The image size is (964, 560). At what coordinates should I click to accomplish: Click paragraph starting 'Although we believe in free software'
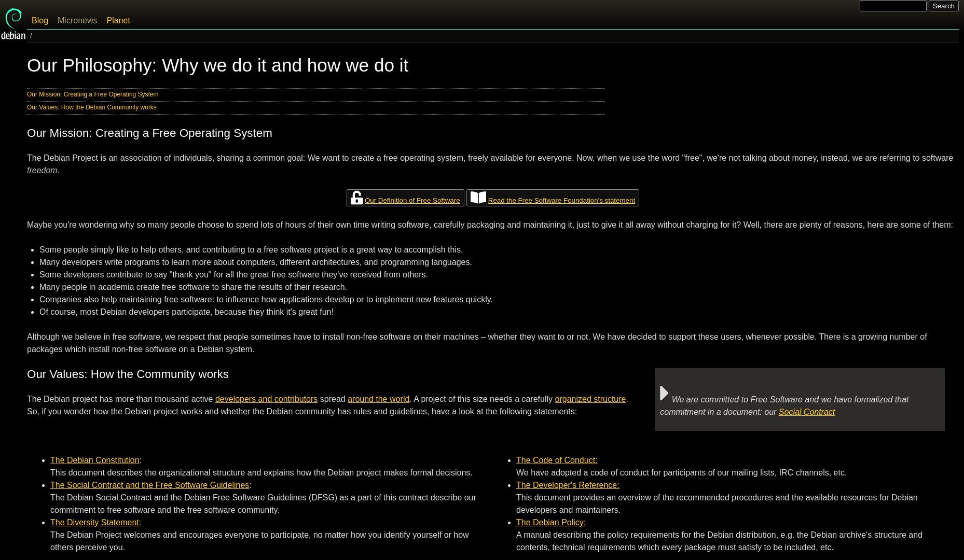[x=477, y=343]
